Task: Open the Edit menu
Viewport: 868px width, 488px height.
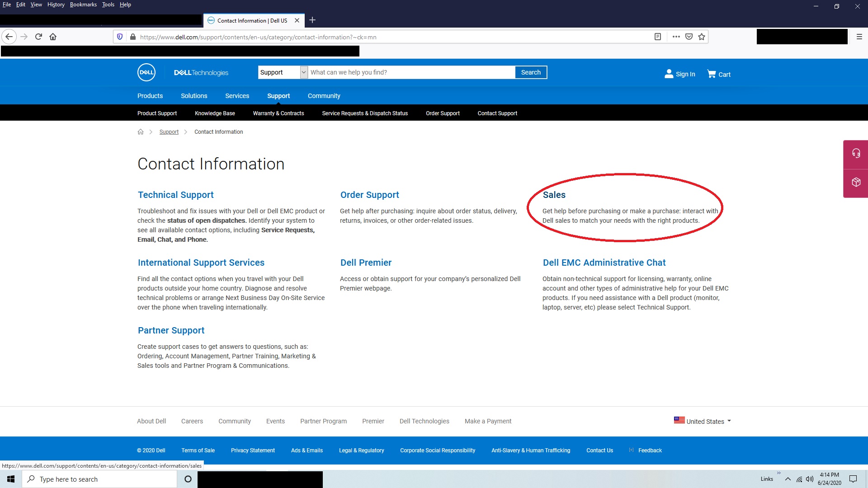Action: click(x=21, y=5)
